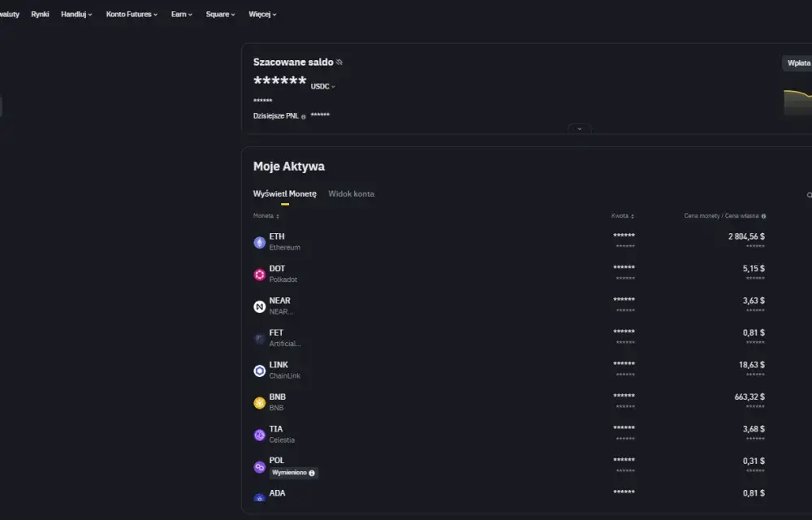Switch to Widok konta tab
The width and height of the screenshot is (812, 520).
point(351,193)
